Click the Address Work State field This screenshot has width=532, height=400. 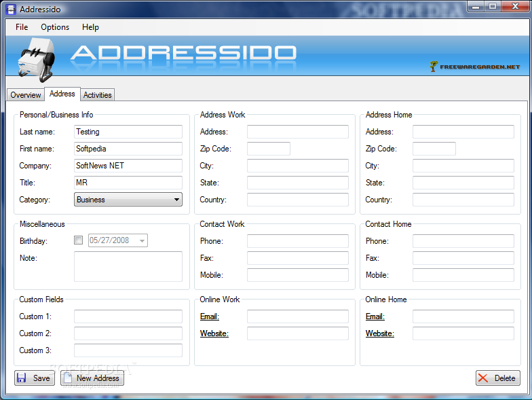pyautogui.click(x=297, y=183)
